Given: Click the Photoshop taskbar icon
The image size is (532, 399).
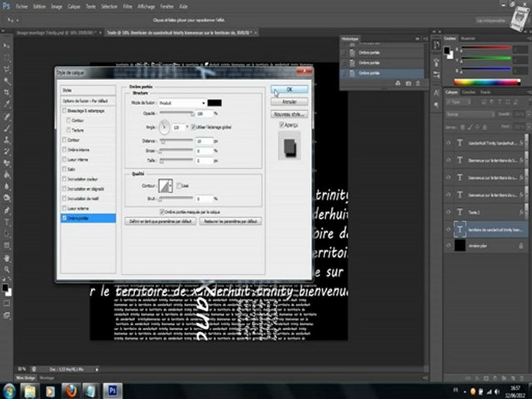Looking at the screenshot, I should tap(112, 391).
